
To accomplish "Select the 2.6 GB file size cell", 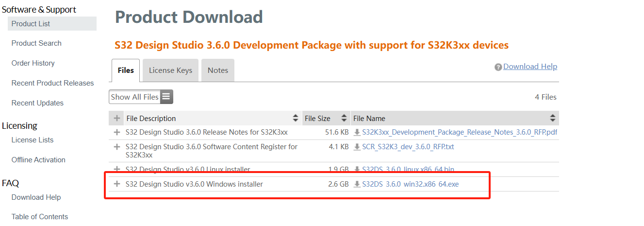I will pyautogui.click(x=338, y=184).
